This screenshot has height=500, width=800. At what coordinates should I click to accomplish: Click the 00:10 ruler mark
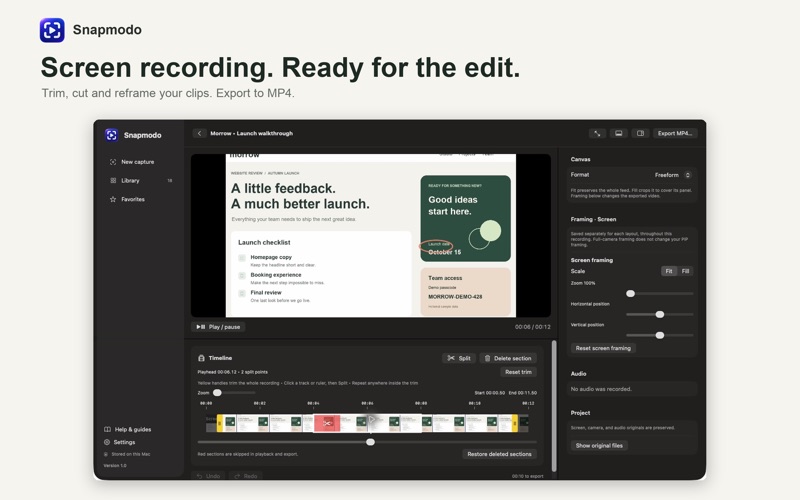[x=474, y=403]
